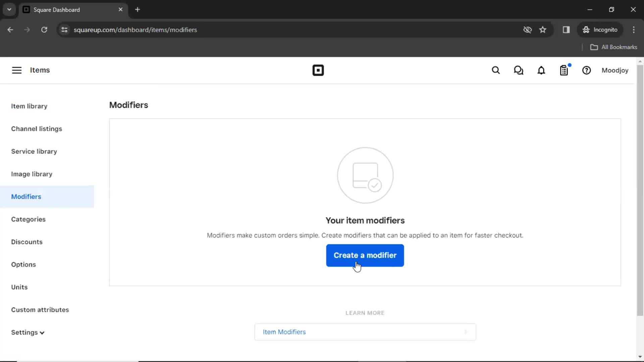This screenshot has width=644, height=362.
Task: Select the Categories menu item
Action: pos(28,219)
